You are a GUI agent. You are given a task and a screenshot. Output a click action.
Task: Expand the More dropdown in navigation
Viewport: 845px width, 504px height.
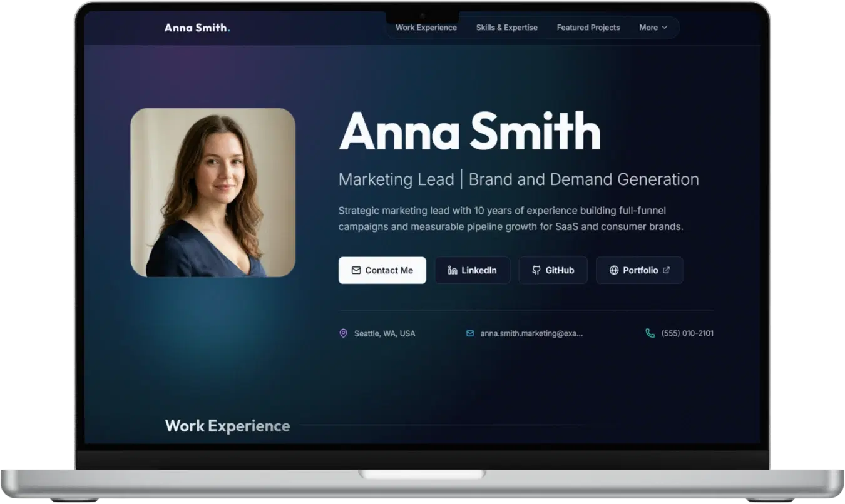coord(653,28)
